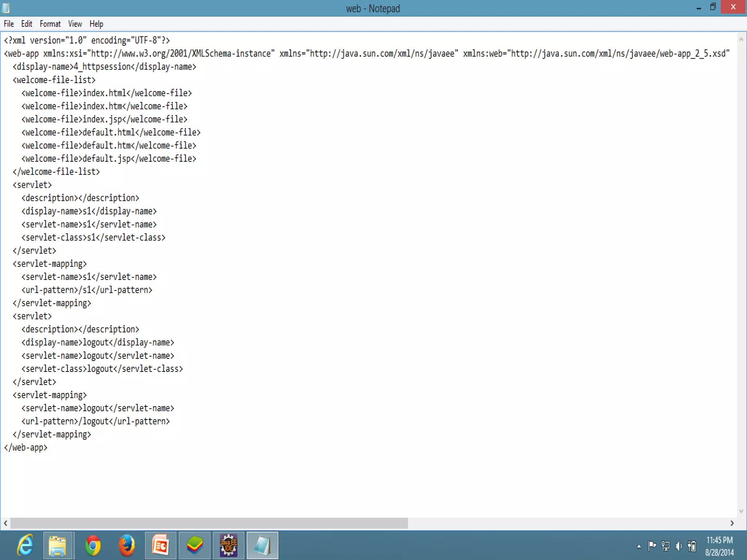Show hidden system tray icons
The image size is (747, 560).
[x=639, y=546]
